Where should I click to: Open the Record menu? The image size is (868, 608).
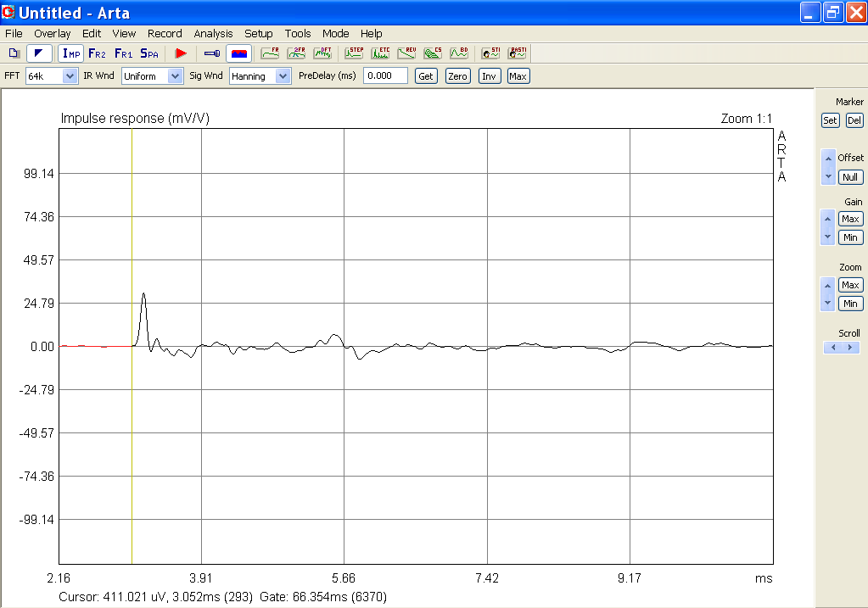165,34
